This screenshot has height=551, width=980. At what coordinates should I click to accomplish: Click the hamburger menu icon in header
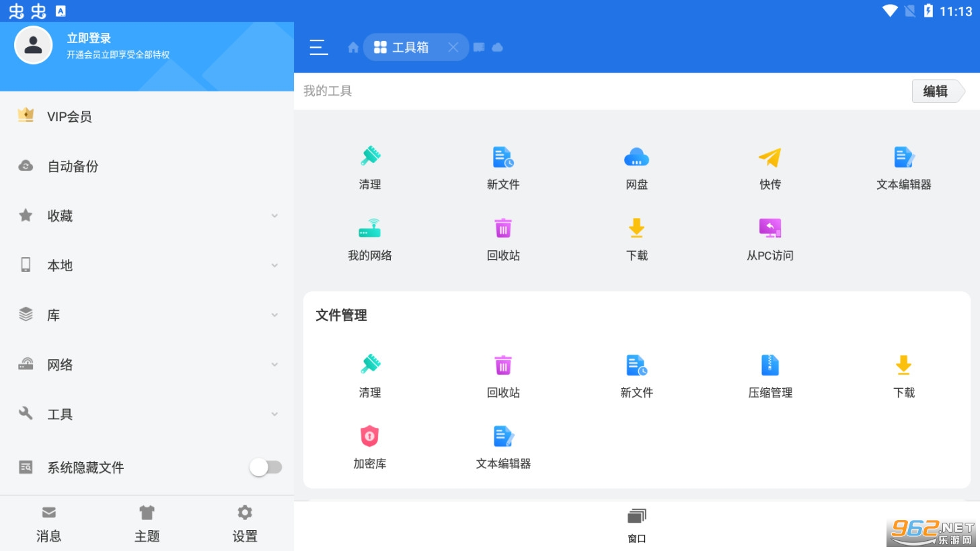click(318, 47)
